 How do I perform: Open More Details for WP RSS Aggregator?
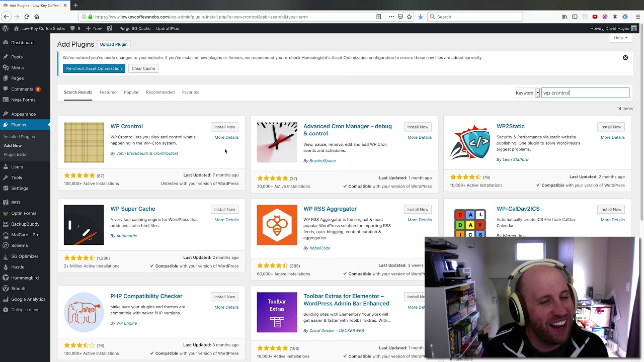coord(420,220)
